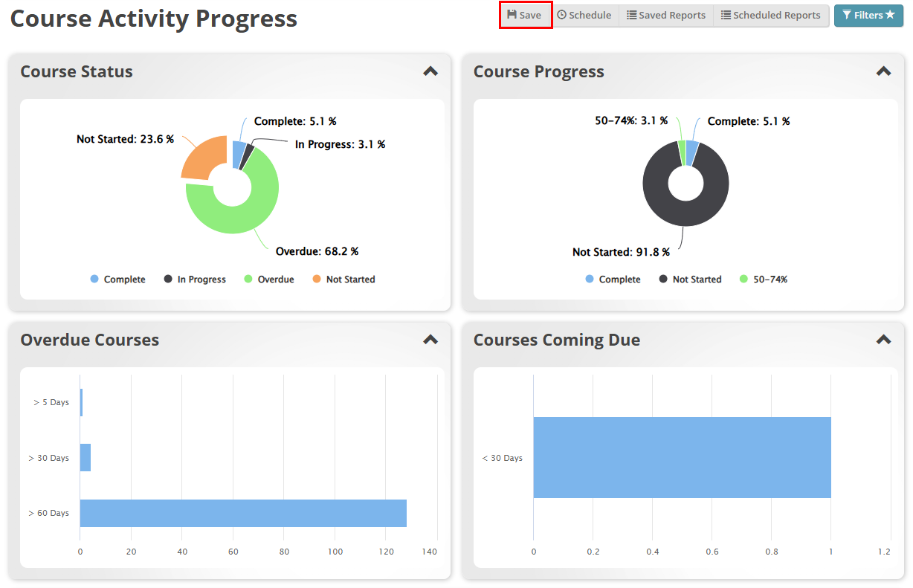Collapse the Overdue Courses panel
This screenshot has width=913, height=588.
coord(430,339)
